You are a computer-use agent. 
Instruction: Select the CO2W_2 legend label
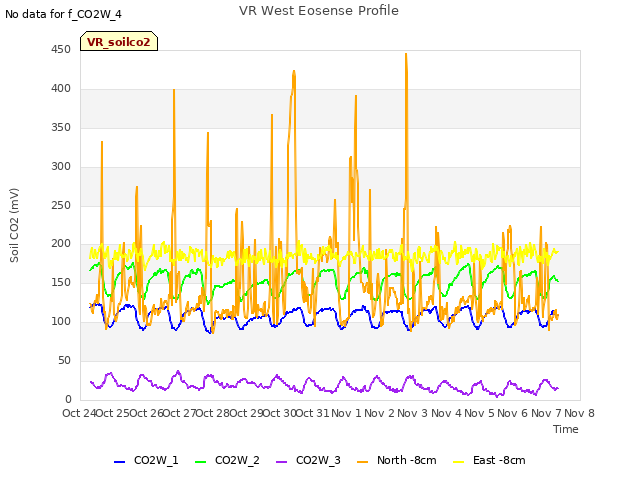[237, 461]
